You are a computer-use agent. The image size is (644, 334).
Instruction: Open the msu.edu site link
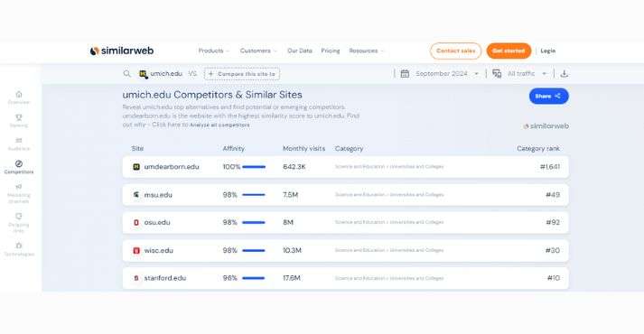pos(158,194)
